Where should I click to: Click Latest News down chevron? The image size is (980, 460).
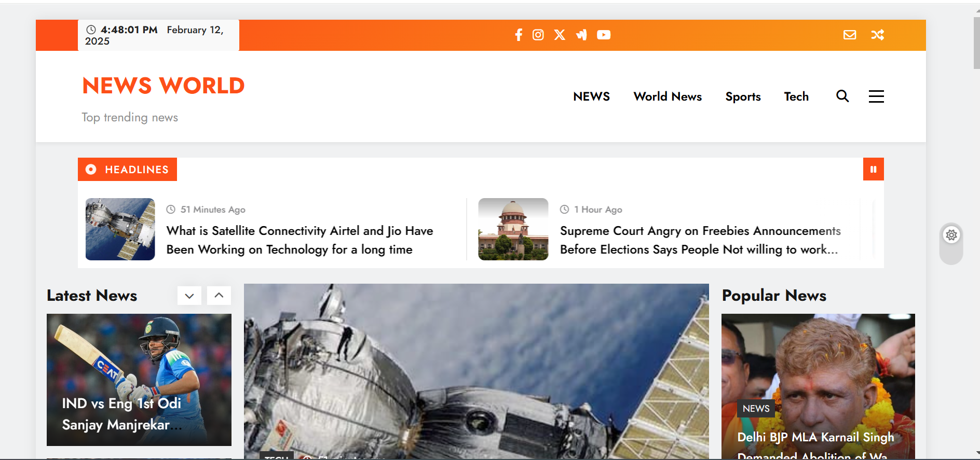(x=189, y=296)
